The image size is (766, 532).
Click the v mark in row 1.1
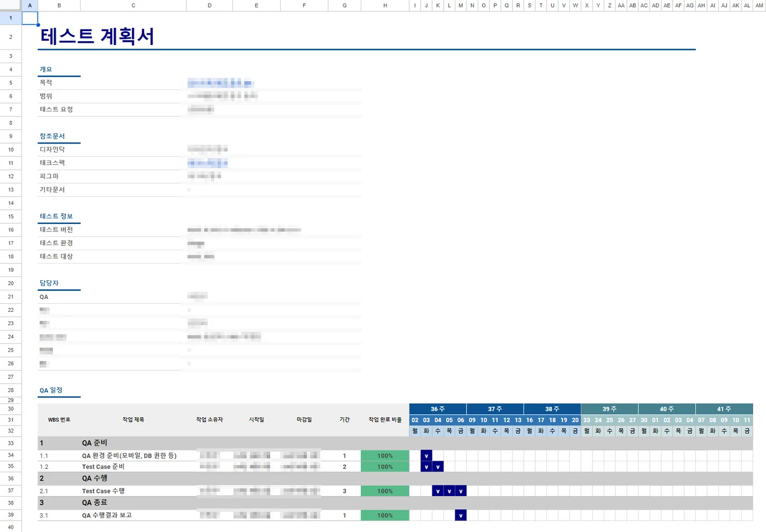pos(426,455)
